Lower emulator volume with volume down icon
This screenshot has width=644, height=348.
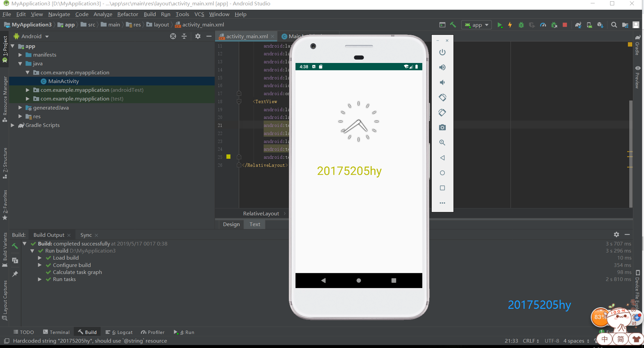coord(442,82)
